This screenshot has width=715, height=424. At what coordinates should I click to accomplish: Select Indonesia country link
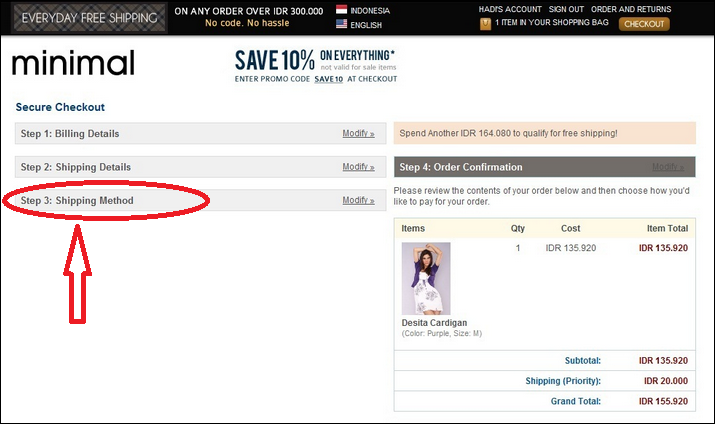[370, 10]
